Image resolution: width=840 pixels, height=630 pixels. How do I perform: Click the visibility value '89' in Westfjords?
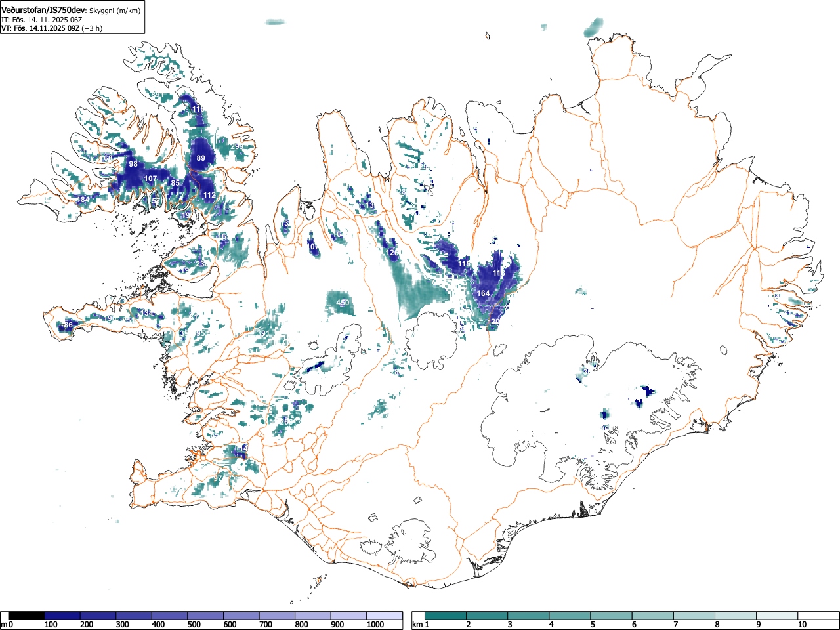click(x=201, y=158)
